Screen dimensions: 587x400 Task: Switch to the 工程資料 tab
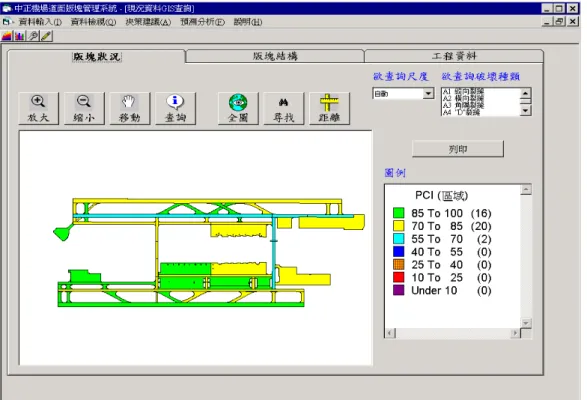click(454, 56)
